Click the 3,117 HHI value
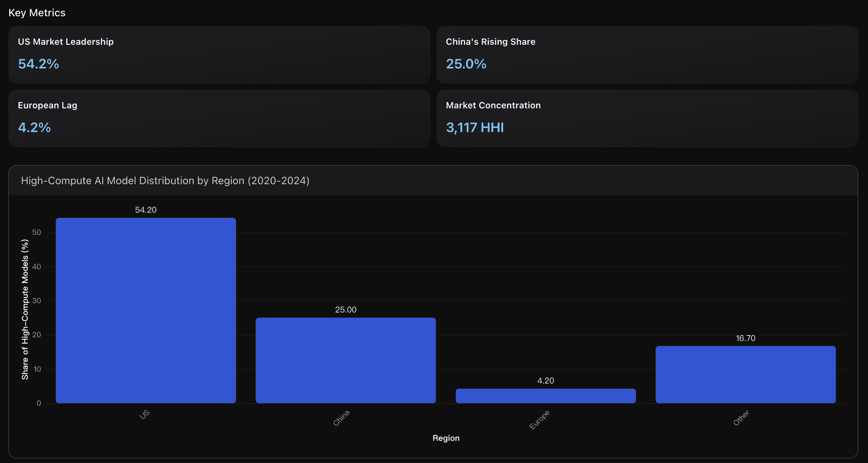The height and width of the screenshot is (463, 868). coord(475,128)
